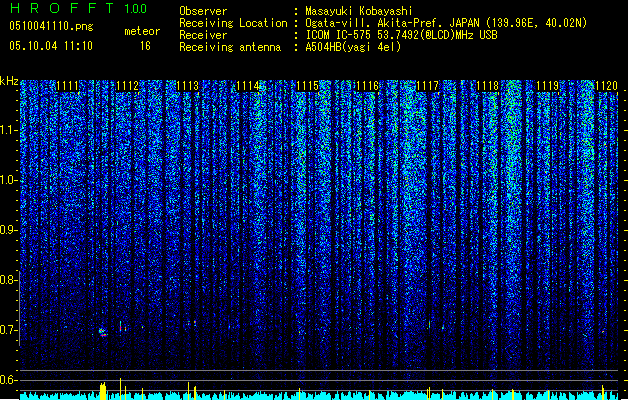
Task: Click the 'Receiver' field label
Action: (203, 35)
